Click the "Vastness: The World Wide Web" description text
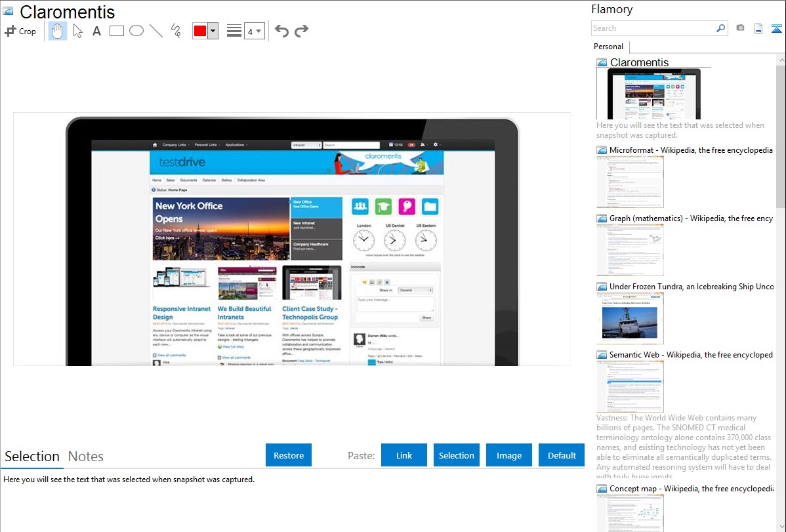 [684, 447]
